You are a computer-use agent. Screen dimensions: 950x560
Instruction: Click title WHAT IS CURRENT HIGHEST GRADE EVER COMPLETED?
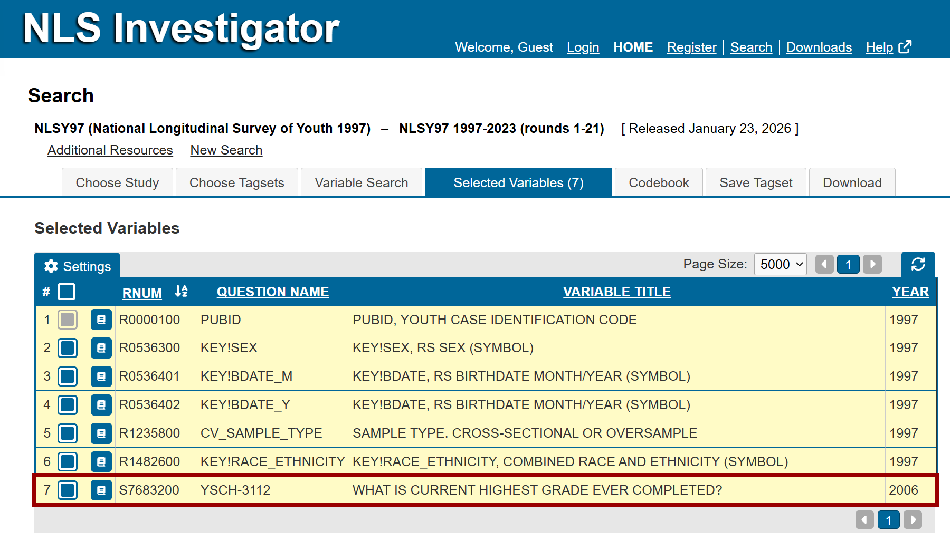537,490
